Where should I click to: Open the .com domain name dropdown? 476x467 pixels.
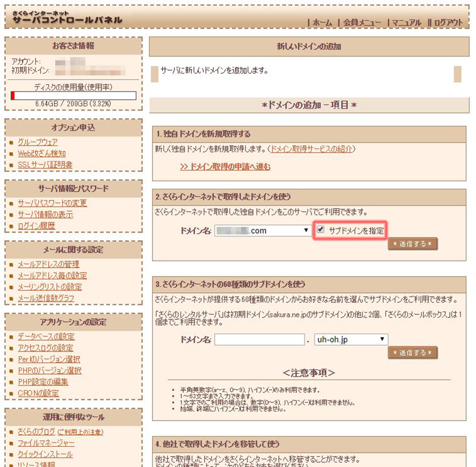click(263, 231)
